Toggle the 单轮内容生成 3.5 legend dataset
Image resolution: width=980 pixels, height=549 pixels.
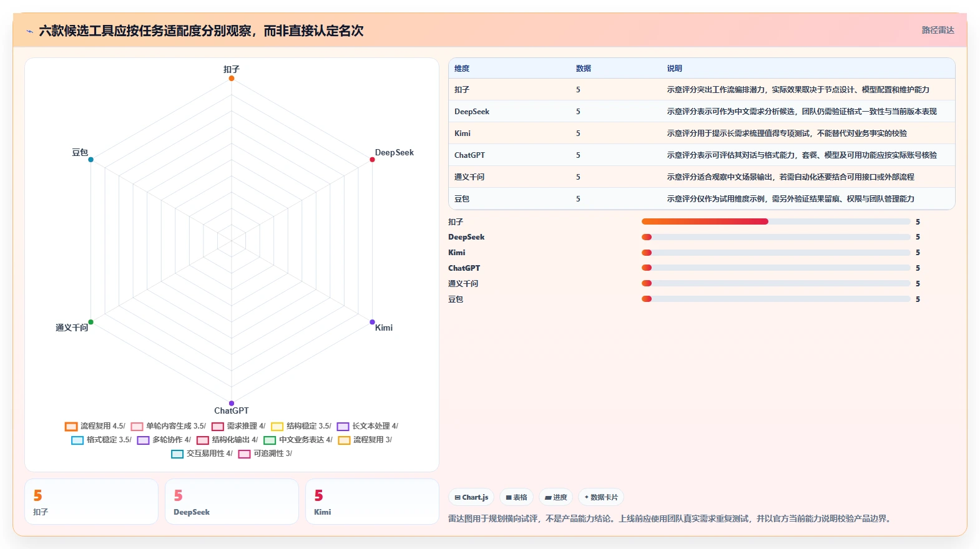click(x=168, y=426)
